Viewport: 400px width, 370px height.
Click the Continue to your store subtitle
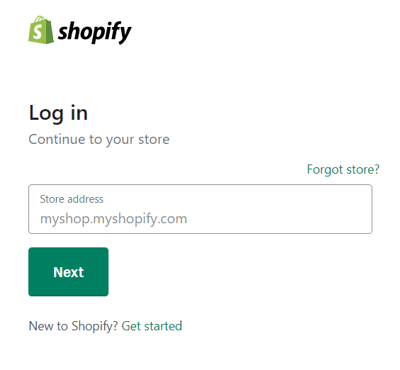[x=99, y=139]
